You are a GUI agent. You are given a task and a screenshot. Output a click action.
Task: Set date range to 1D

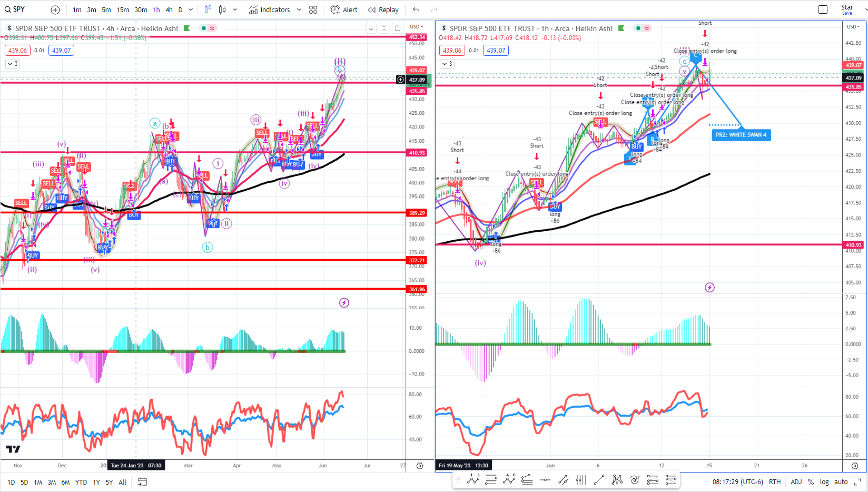pyautogui.click(x=11, y=482)
